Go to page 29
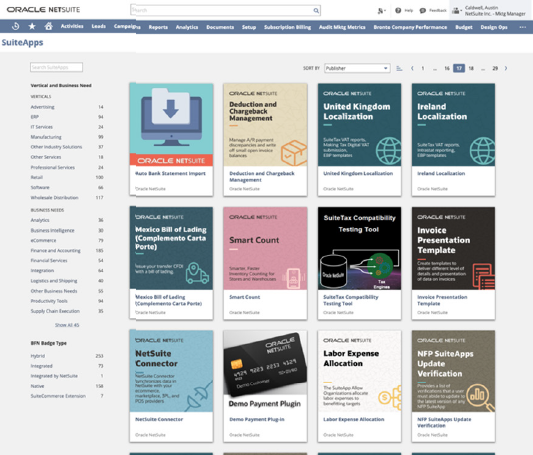 click(x=495, y=68)
